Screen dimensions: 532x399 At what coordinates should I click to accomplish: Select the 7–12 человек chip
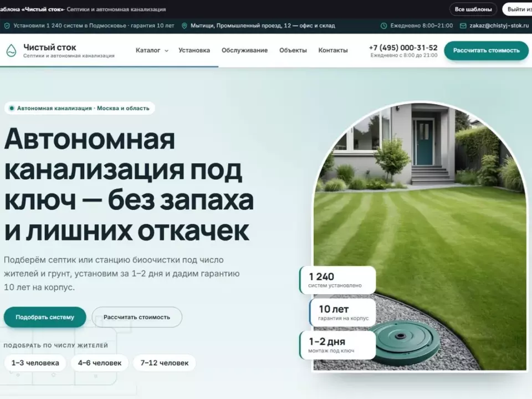(x=165, y=362)
